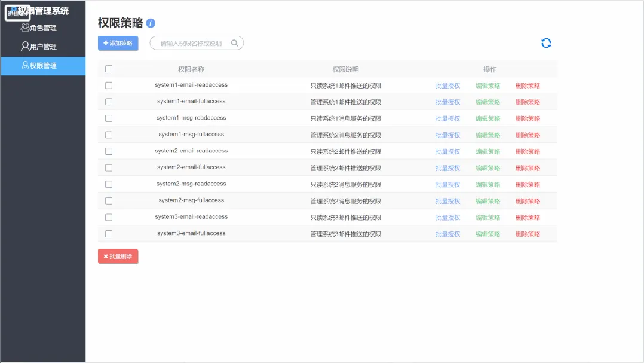
Task: Click 编辑策略 for system3-email-fullaccess
Action: pos(488,234)
